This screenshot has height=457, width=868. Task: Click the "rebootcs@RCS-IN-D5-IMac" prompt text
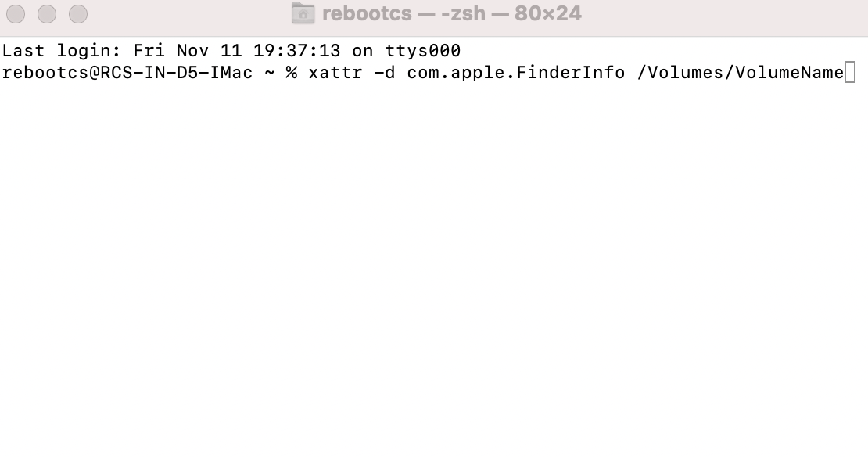pyautogui.click(x=127, y=73)
